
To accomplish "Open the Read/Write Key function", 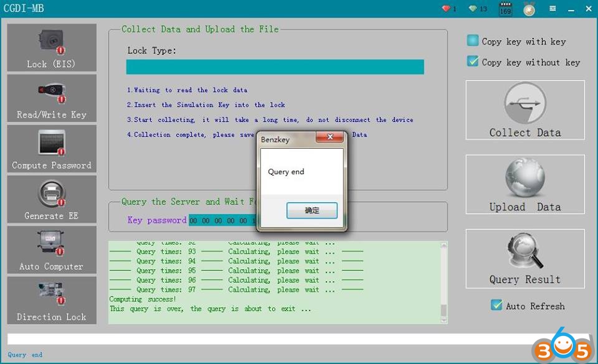I will (x=52, y=98).
